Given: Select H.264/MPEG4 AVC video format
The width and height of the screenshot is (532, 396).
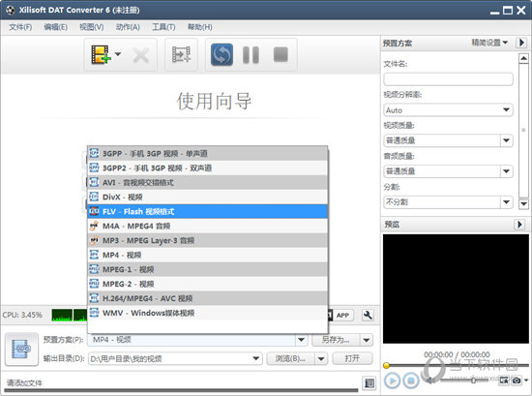Looking at the screenshot, I should 208,298.
